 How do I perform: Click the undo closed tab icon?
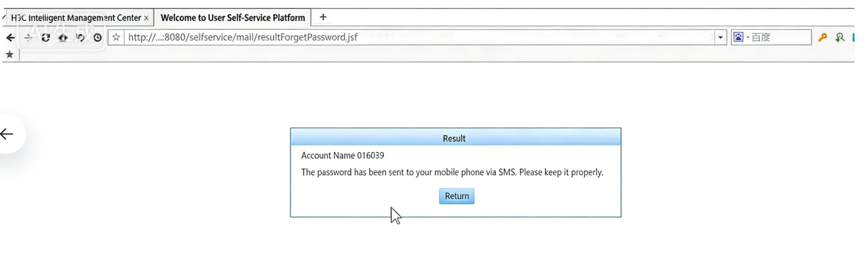80,38
